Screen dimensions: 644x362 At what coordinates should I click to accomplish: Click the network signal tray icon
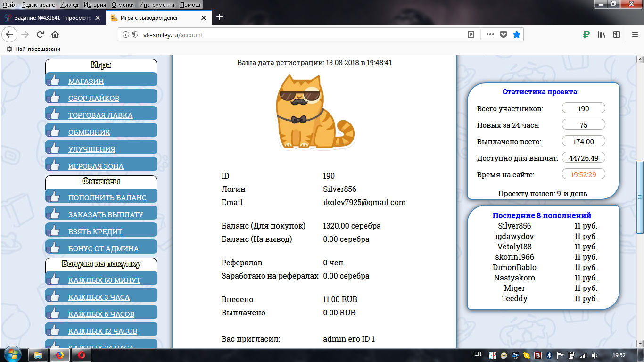583,355
